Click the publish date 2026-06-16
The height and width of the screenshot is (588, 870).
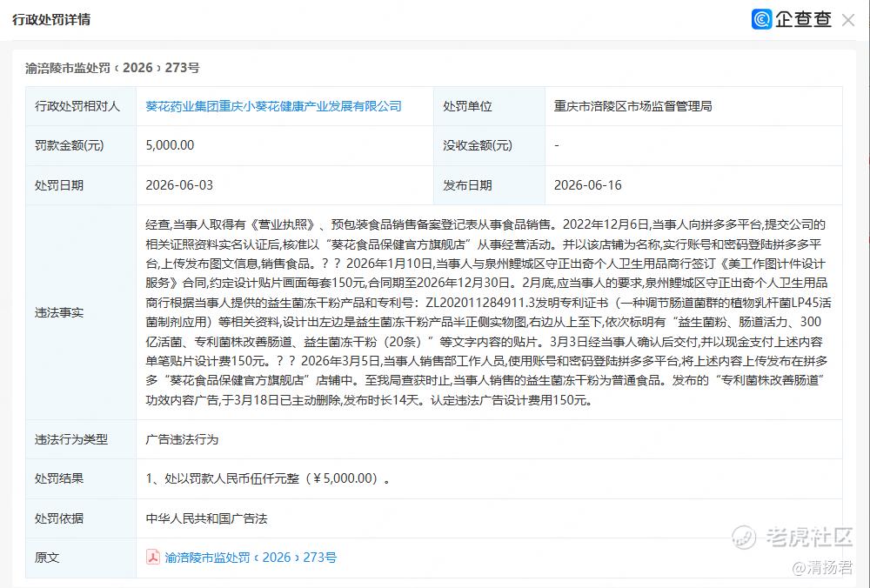[587, 185]
